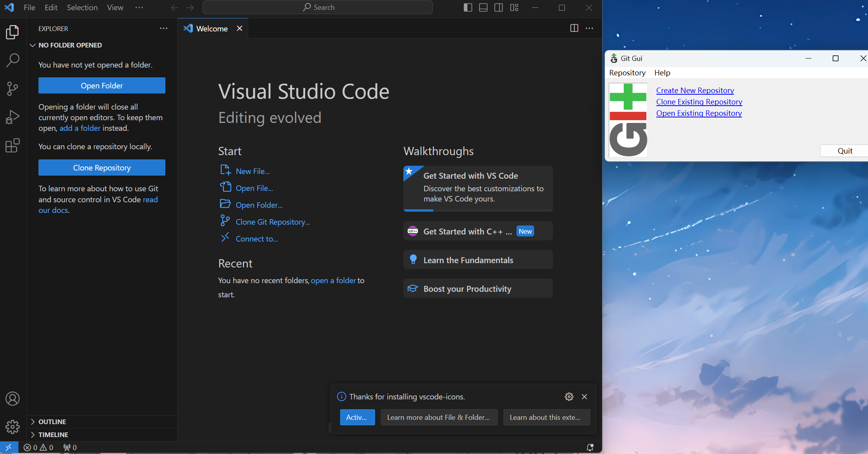The height and width of the screenshot is (454, 868).
Task: Toggle the primary side bar layout icon
Action: [x=468, y=7]
